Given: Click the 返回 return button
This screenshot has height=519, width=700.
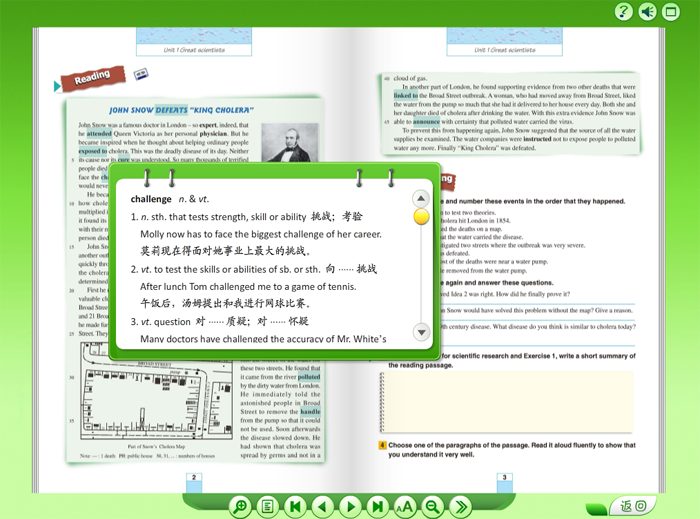Looking at the screenshot, I should tap(633, 506).
